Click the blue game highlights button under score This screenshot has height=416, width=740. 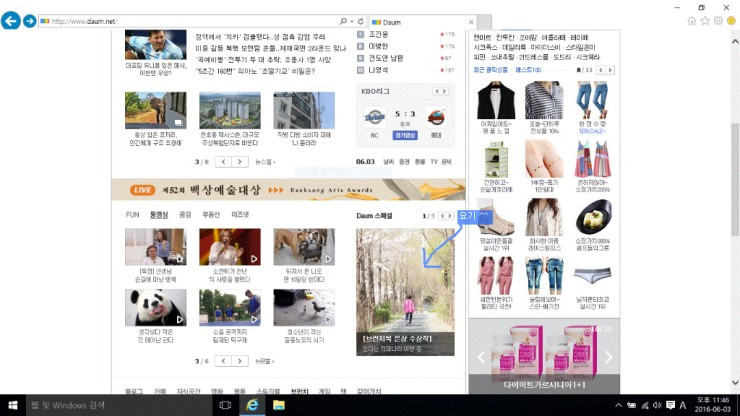[x=405, y=136]
